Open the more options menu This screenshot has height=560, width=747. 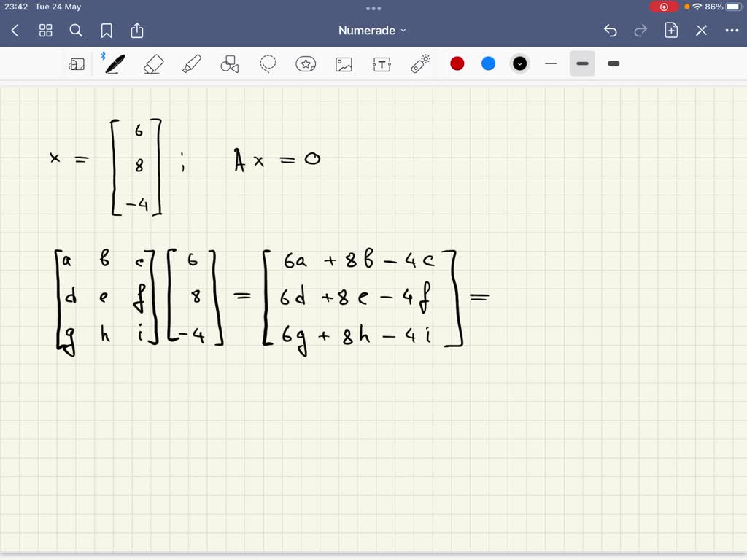(732, 31)
